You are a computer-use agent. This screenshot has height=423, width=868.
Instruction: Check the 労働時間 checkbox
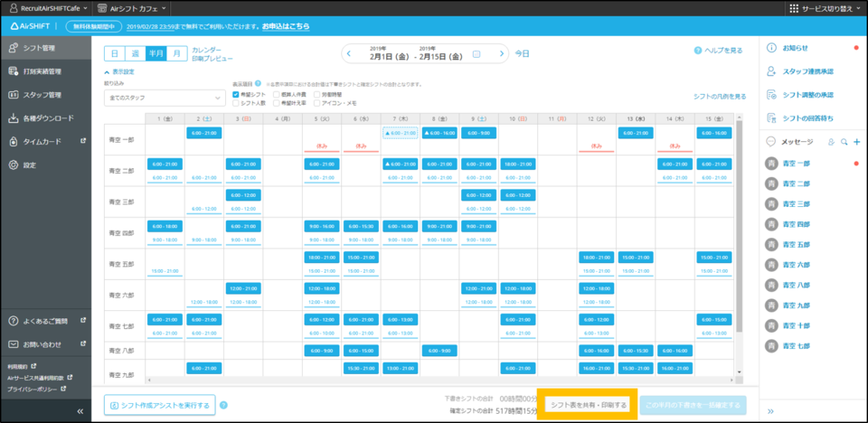[316, 93]
